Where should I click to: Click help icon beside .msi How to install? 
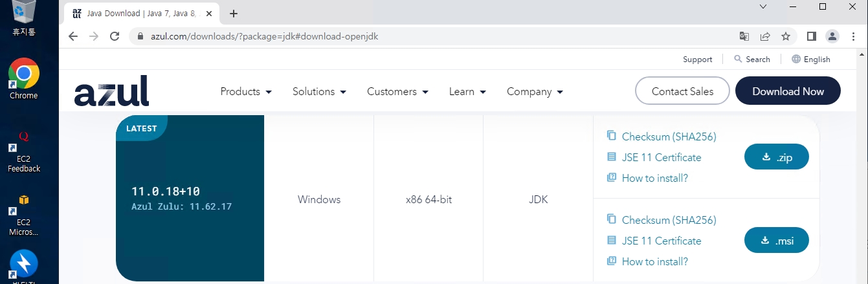tap(611, 261)
